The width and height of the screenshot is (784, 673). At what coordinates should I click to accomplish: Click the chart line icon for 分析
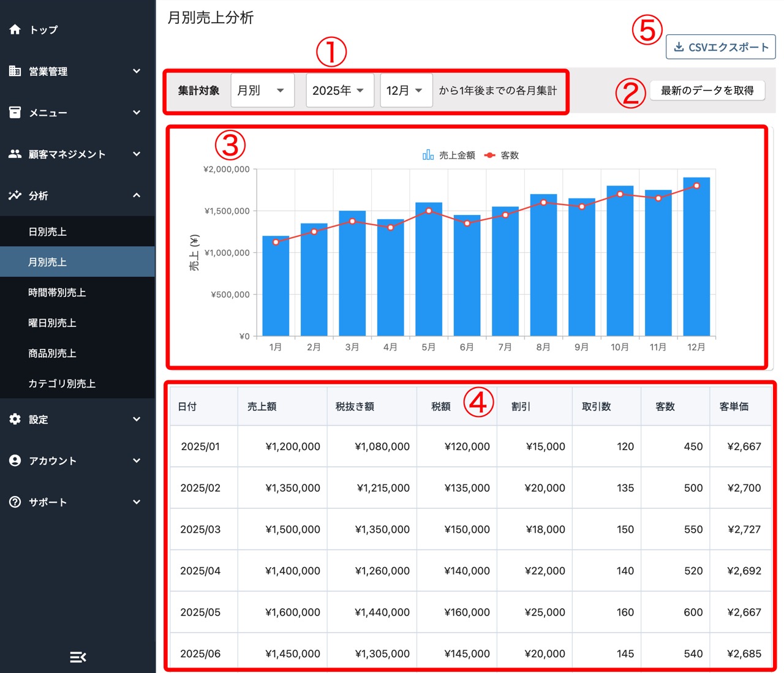(15, 195)
